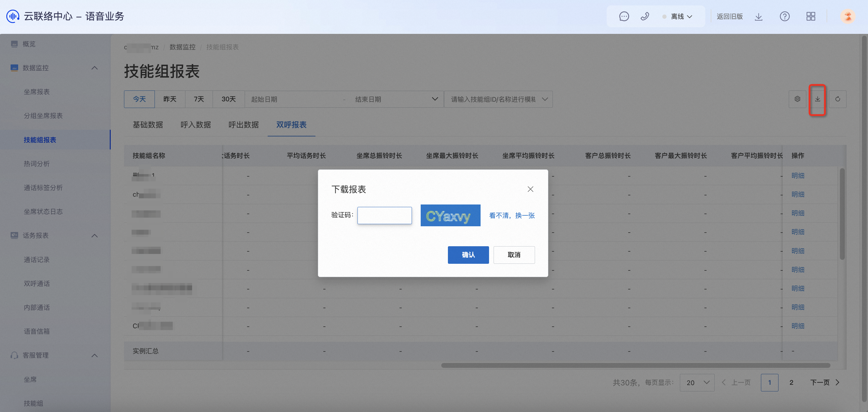Click page 1 in pagination
The width and height of the screenshot is (868, 412).
coord(769,383)
